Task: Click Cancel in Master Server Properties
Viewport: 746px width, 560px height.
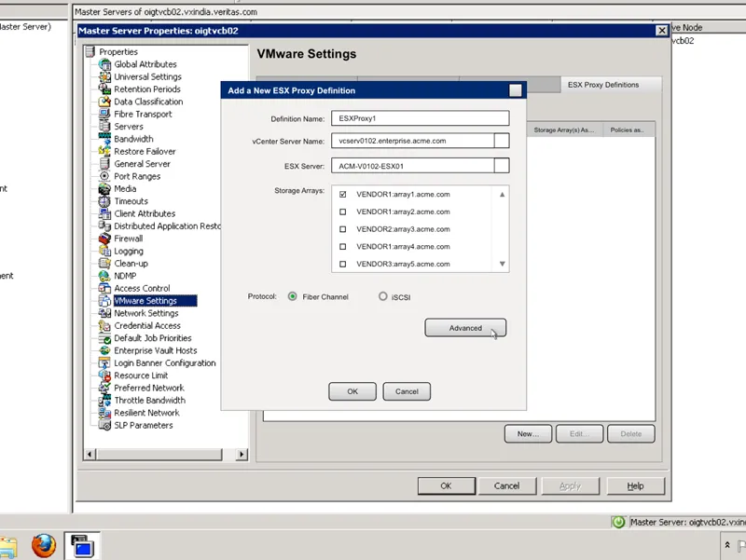Action: click(506, 485)
